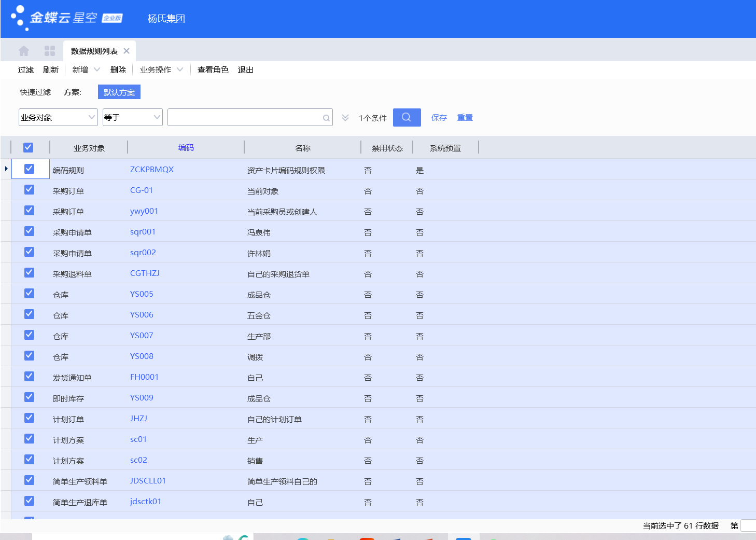Screen dimensions: 756x540
Task: Uncheck the YS005 row checkbox
Action: pos(30,293)
